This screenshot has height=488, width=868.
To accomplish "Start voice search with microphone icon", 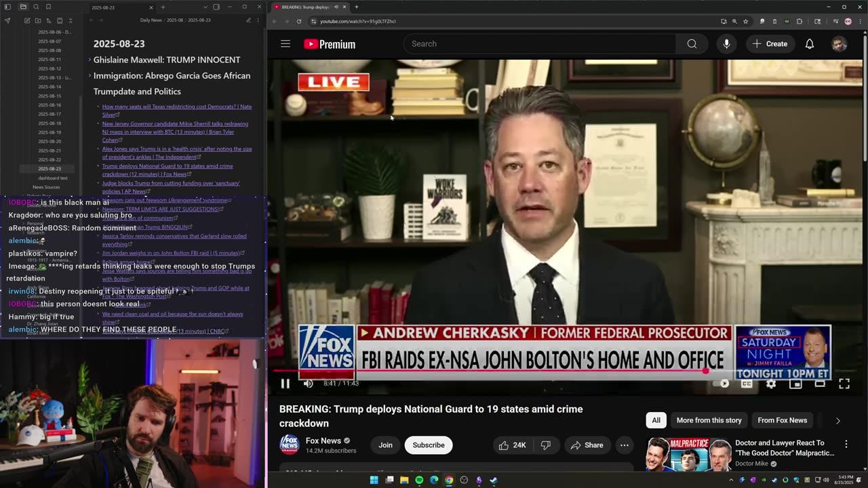I will pos(726,44).
